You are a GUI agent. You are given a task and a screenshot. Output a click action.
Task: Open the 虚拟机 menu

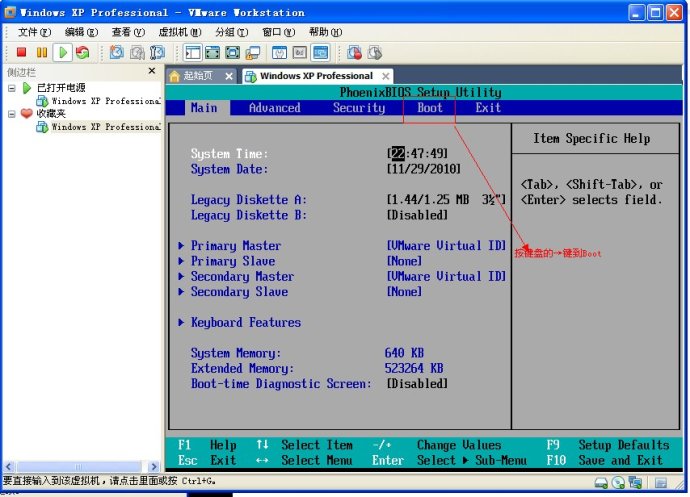pyautogui.click(x=180, y=32)
